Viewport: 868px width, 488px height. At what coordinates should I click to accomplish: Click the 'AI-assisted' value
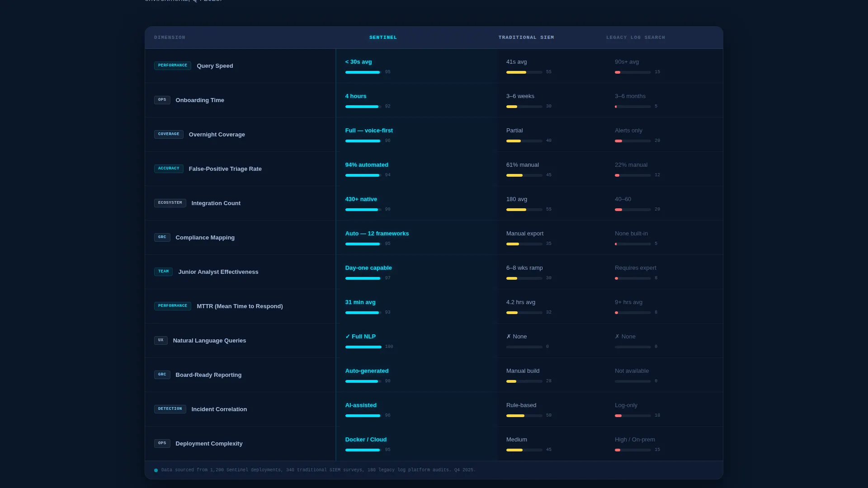[361, 405]
